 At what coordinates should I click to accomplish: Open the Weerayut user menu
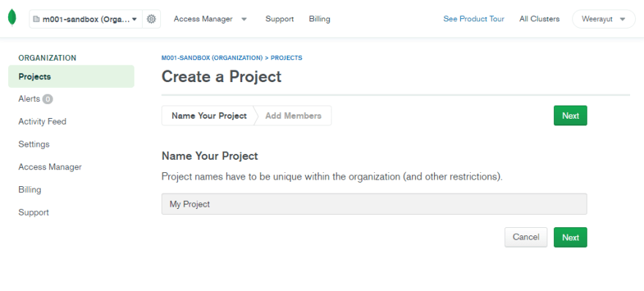[604, 19]
